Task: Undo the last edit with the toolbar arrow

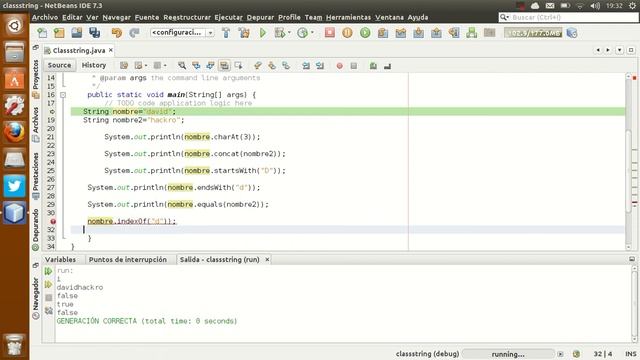Action: [x=117, y=33]
